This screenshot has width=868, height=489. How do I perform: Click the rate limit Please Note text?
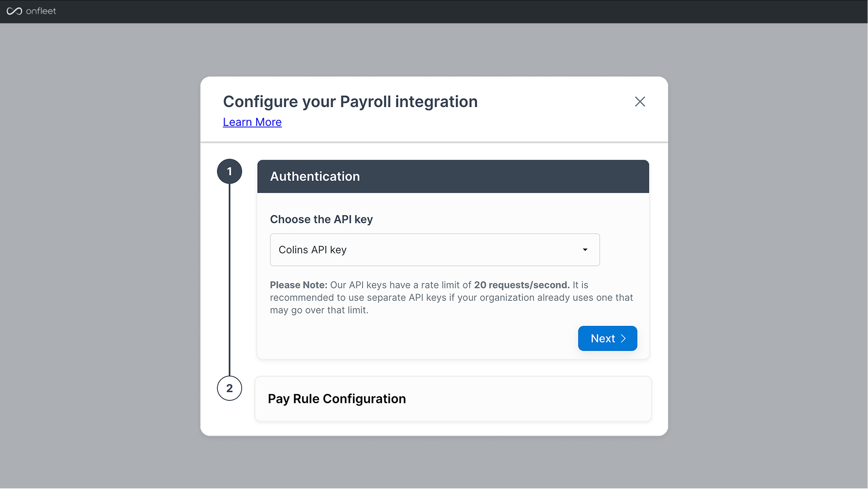tap(452, 297)
